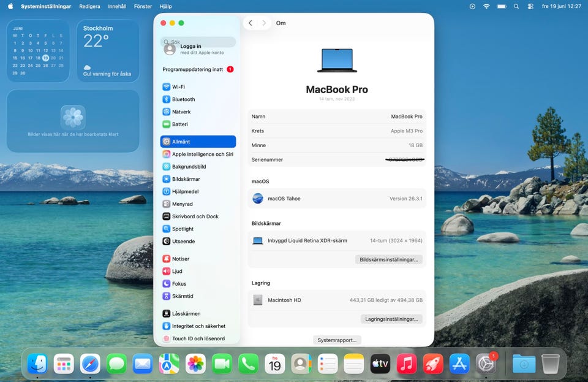Open Touch ID och lösenord
Viewport: 588px width, 382px height.
coord(198,338)
